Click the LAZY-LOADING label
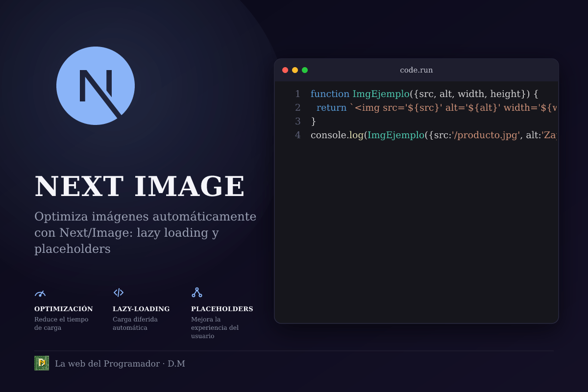 [x=141, y=309]
